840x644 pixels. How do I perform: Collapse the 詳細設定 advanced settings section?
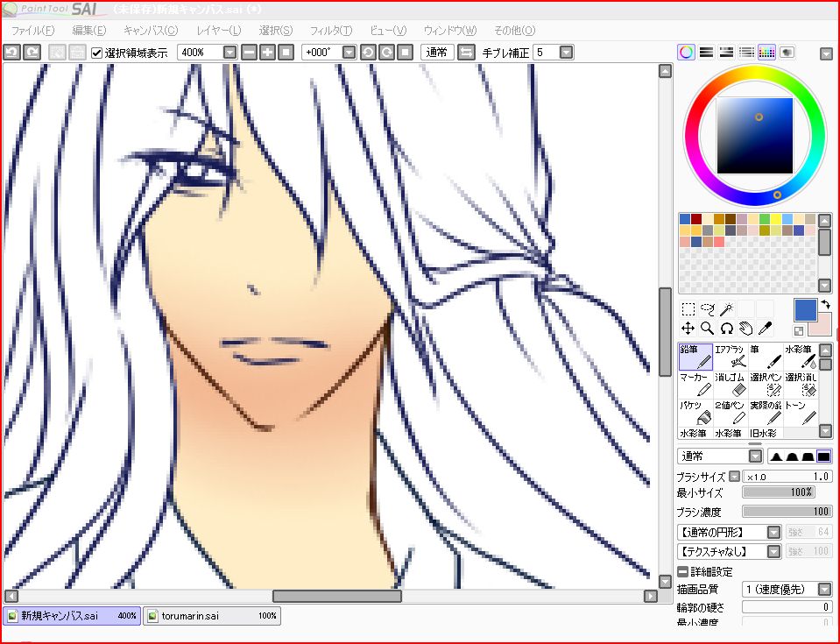pos(683,571)
